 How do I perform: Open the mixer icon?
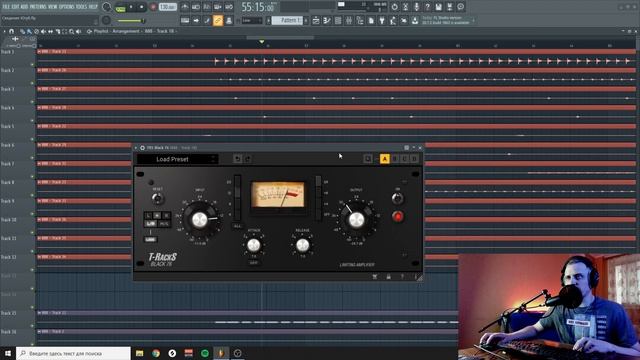click(x=349, y=20)
